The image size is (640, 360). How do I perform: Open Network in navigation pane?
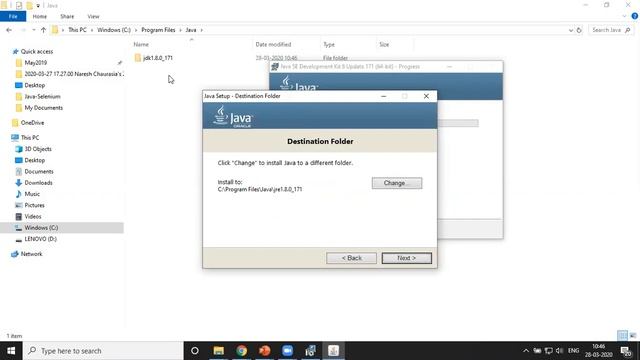(x=31, y=254)
